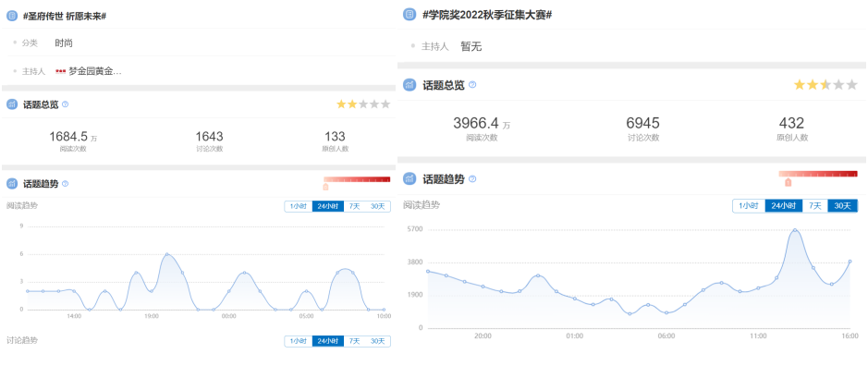Click the star rating in right panel
Viewport: 868px width, 366px height.
tap(825, 85)
